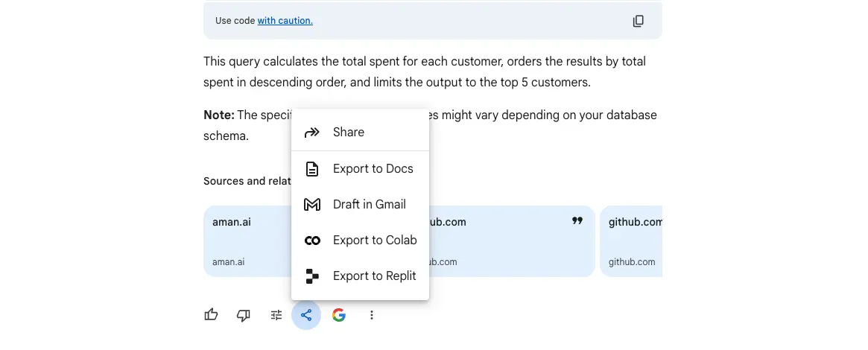Click the Docs document icon in menu
The width and height of the screenshot is (868, 350).
312,169
